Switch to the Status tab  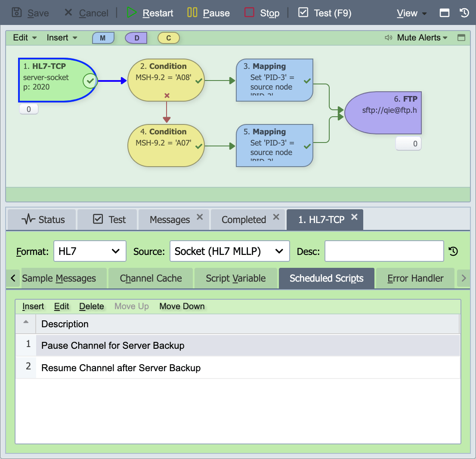[x=42, y=219]
